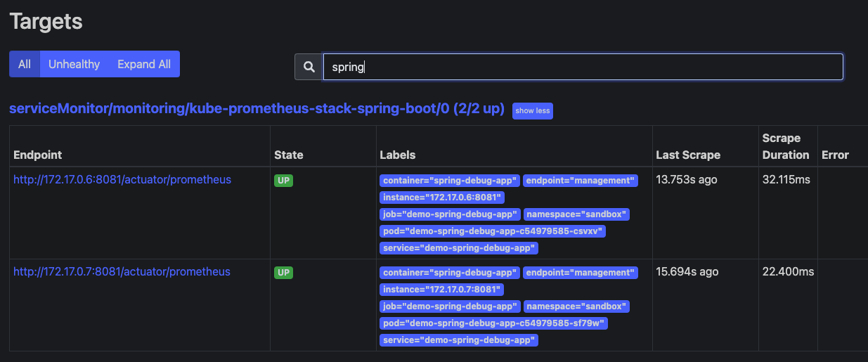Click the first row UP state badge
Image resolution: width=868 pixels, height=362 pixels.
(x=283, y=181)
